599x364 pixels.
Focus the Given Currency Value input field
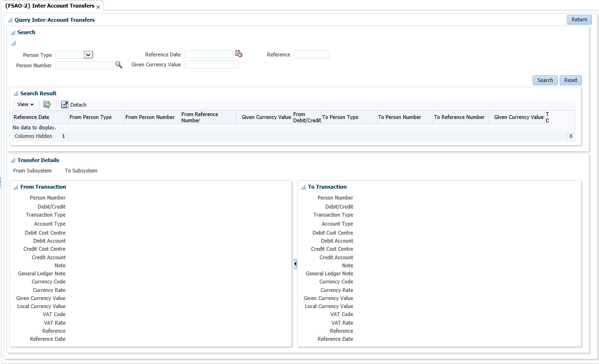(211, 65)
